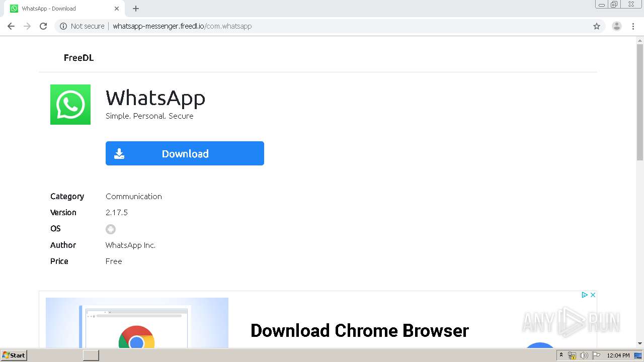Click the 'Communication' category value

(134, 197)
